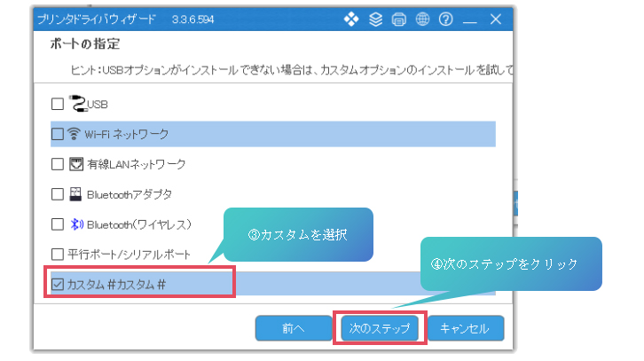Close the printer driver wizard window

tap(496, 20)
